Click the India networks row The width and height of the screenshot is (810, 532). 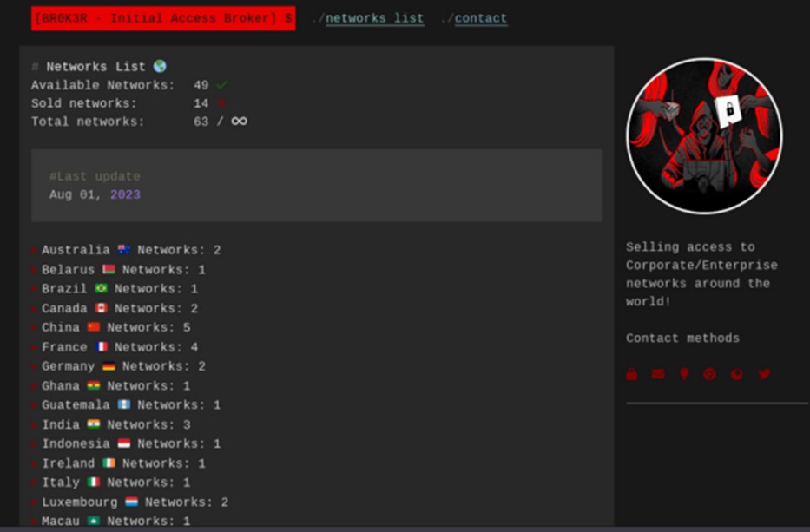tap(115, 424)
